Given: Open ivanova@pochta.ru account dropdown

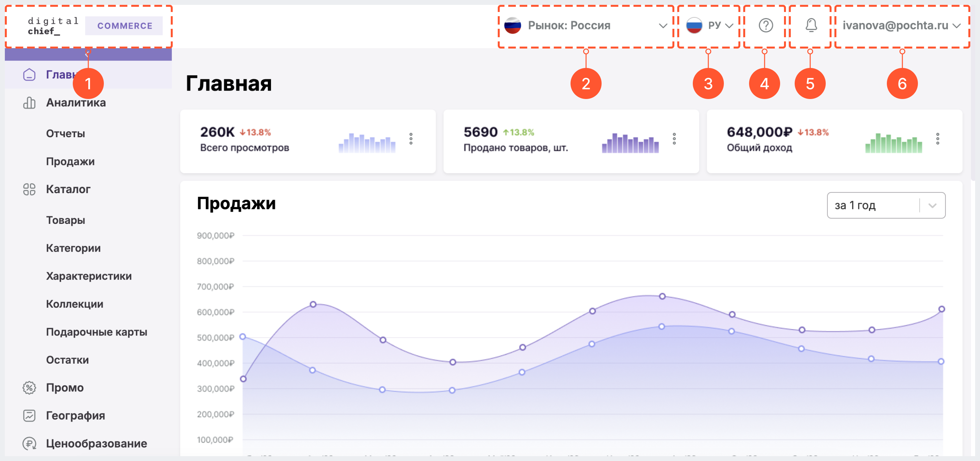Looking at the screenshot, I should click(902, 26).
